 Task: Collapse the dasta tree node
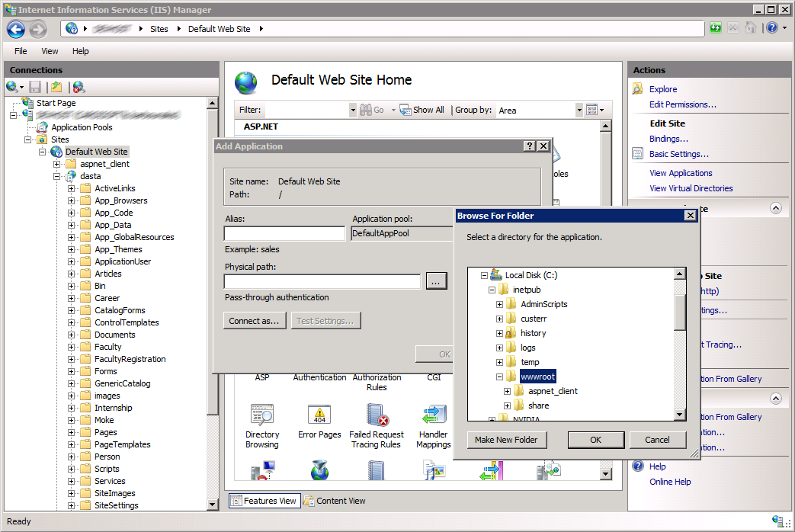coord(56,176)
